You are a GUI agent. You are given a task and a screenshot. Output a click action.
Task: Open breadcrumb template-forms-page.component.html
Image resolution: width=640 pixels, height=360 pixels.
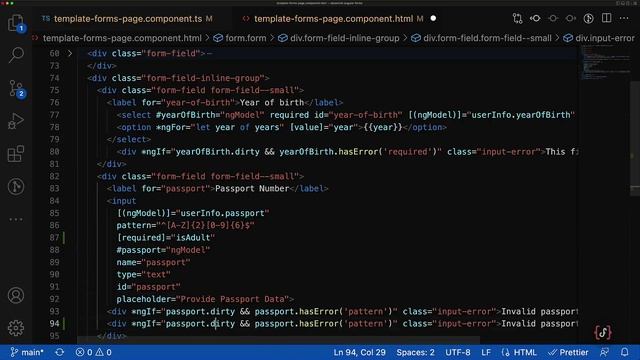tap(122, 38)
